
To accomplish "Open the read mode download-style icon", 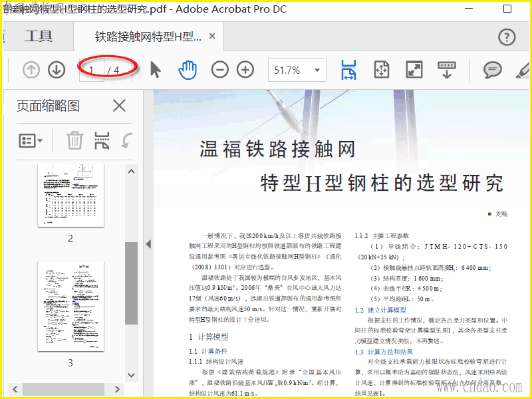I will click(447, 70).
